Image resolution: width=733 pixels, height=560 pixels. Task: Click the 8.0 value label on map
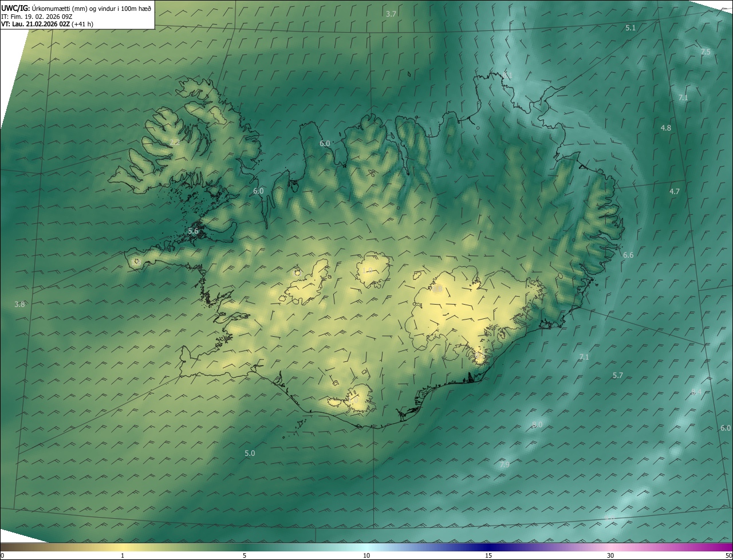[x=537, y=425]
